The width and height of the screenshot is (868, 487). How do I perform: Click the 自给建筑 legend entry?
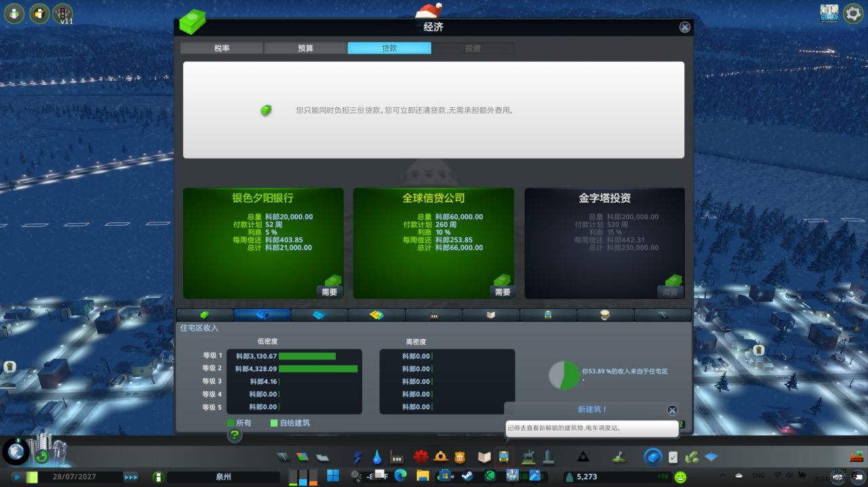pos(290,423)
